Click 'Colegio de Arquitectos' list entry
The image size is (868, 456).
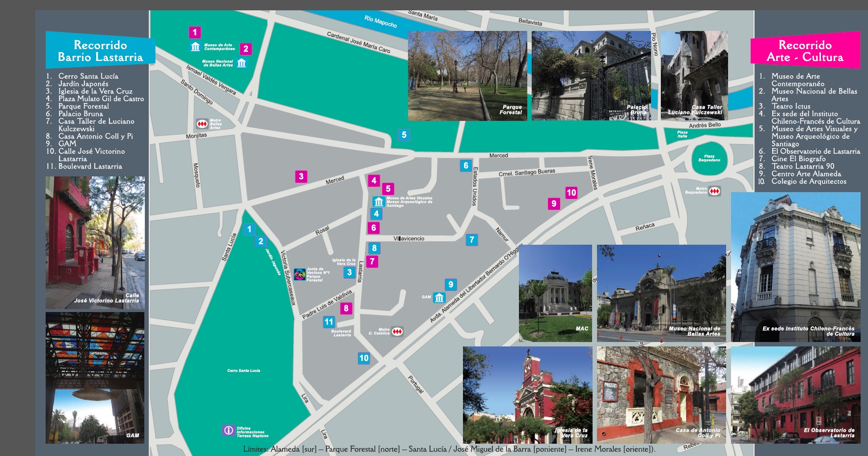809,181
